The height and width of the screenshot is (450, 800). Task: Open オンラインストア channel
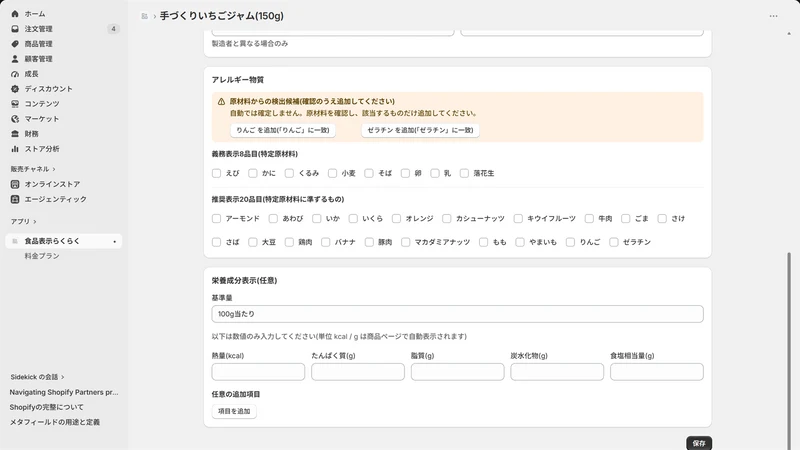coord(52,184)
